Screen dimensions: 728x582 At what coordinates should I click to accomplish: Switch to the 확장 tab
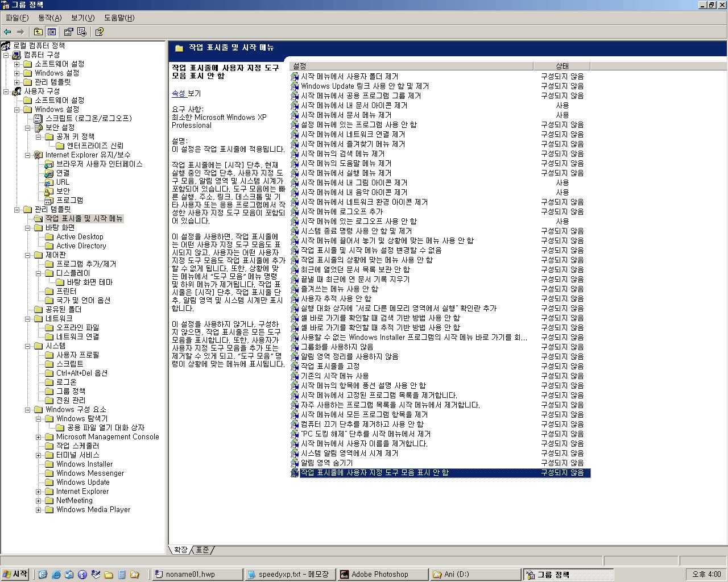(180, 550)
